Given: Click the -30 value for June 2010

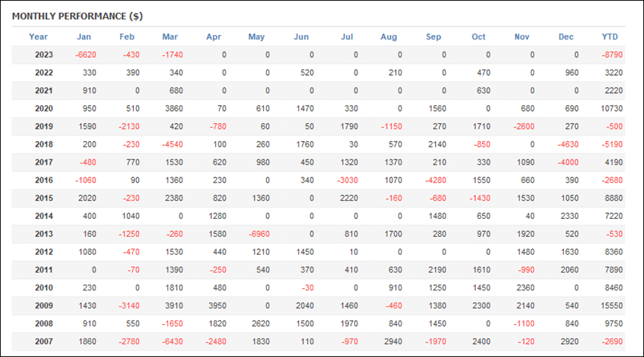Looking at the screenshot, I should pyautogui.click(x=308, y=288).
